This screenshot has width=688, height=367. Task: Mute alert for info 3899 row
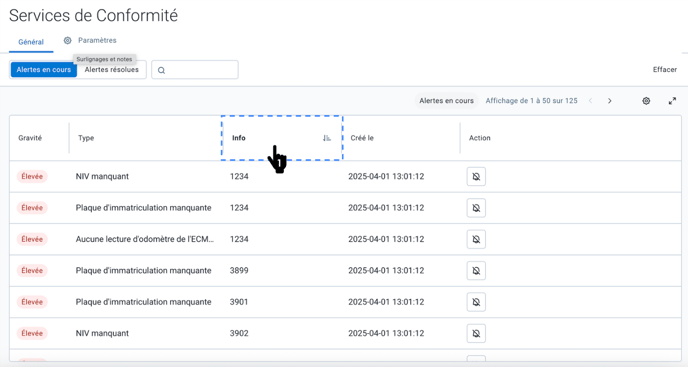pyautogui.click(x=476, y=271)
